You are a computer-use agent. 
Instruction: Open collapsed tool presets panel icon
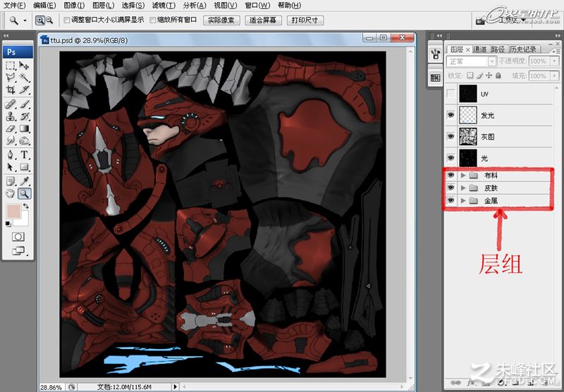(436, 54)
